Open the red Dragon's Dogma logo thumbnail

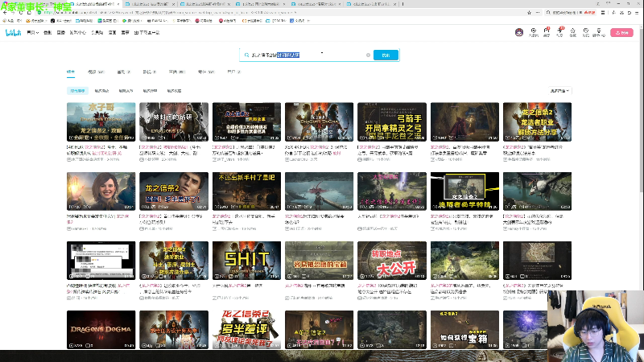[x=101, y=330]
